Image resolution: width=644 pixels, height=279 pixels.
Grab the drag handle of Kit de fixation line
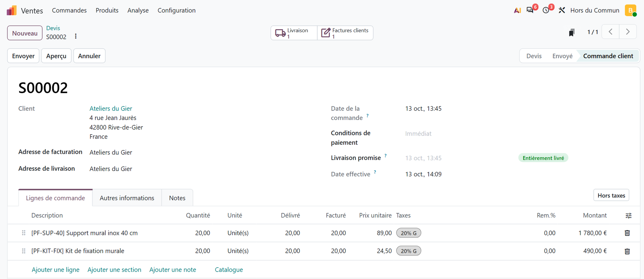[x=23, y=251]
